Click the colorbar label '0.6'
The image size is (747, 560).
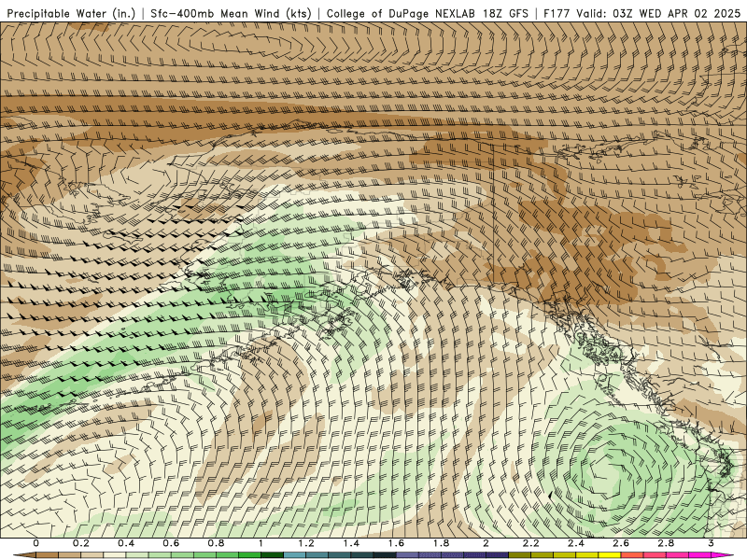click(x=171, y=544)
